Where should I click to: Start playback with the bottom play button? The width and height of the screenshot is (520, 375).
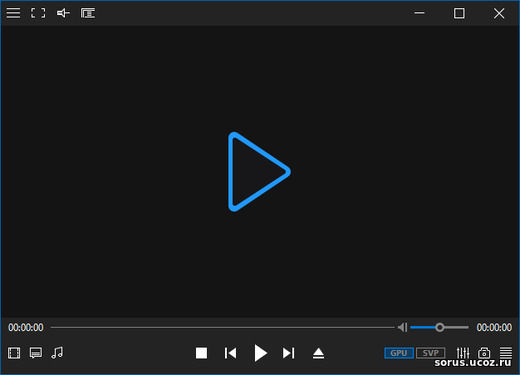pyautogui.click(x=260, y=353)
